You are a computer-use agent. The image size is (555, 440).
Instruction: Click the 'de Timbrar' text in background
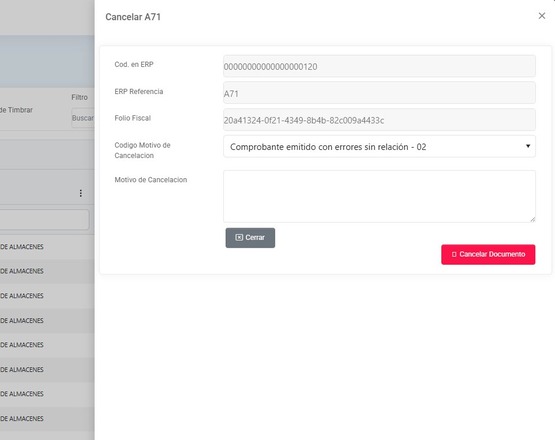click(x=16, y=110)
